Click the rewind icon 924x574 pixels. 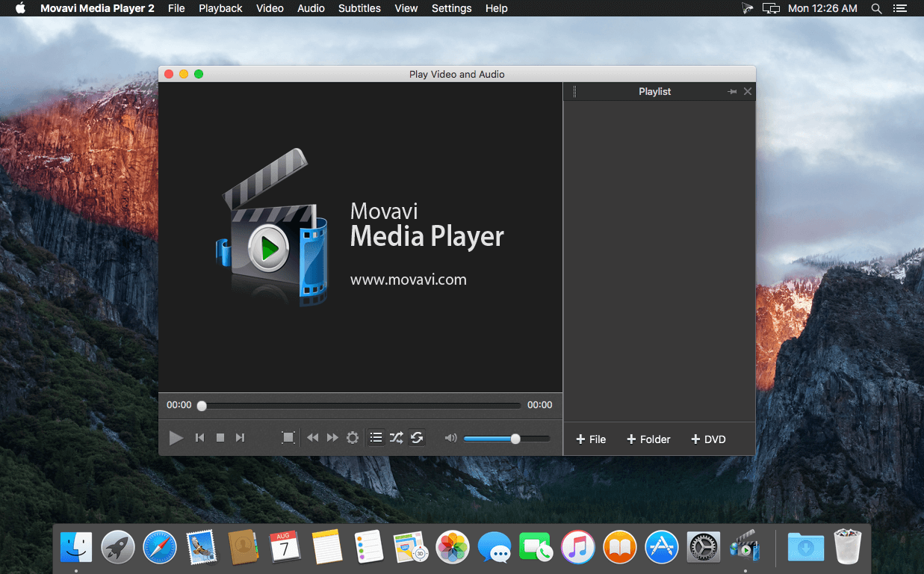point(313,438)
